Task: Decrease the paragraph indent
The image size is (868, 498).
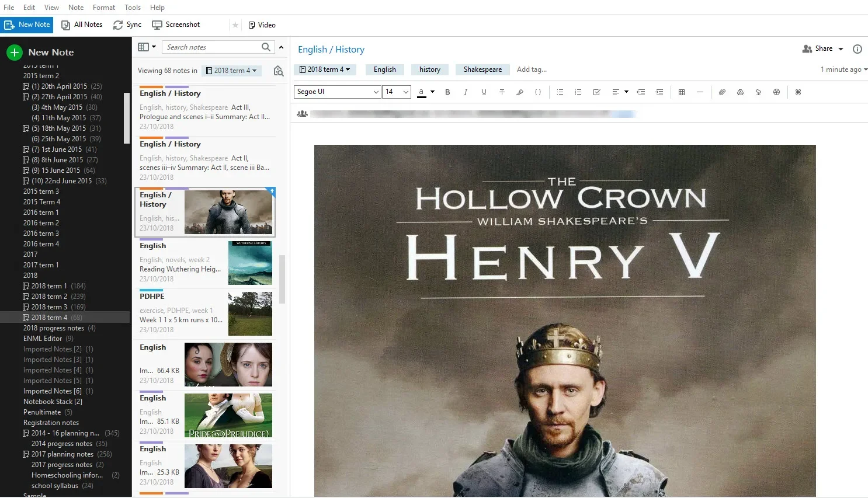Action: (641, 92)
